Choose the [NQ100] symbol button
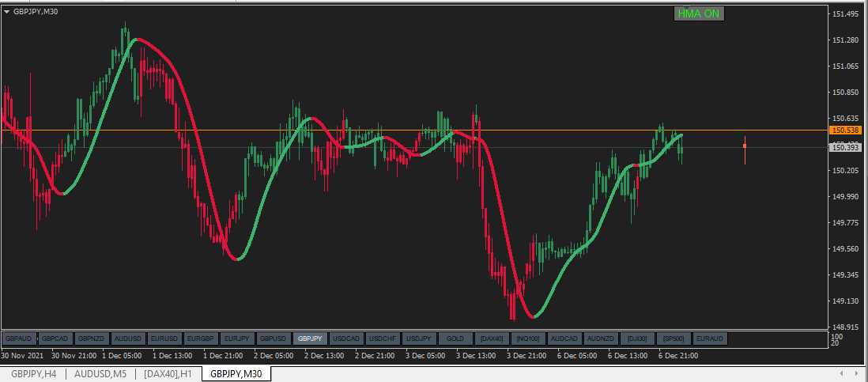The width and height of the screenshot is (868, 382). [x=528, y=339]
